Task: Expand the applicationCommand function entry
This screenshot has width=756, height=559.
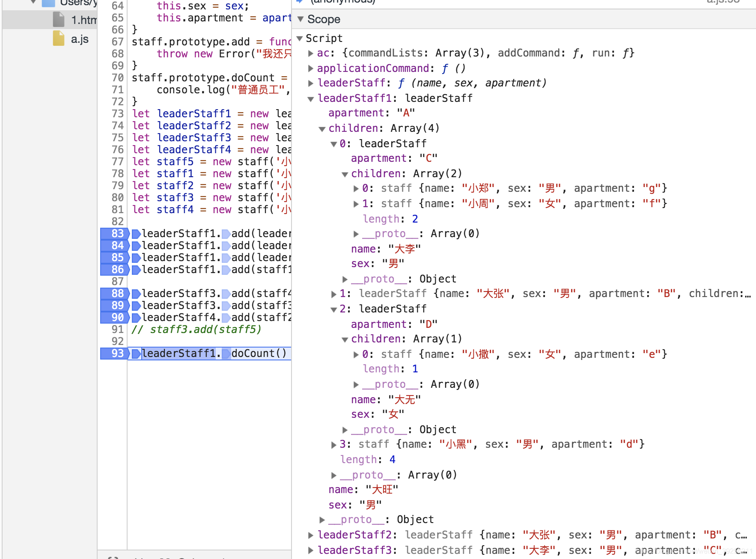Action: [311, 68]
